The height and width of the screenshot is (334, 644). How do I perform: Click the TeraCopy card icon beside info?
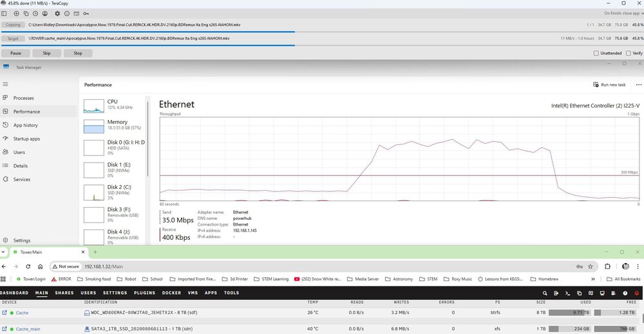point(77,14)
